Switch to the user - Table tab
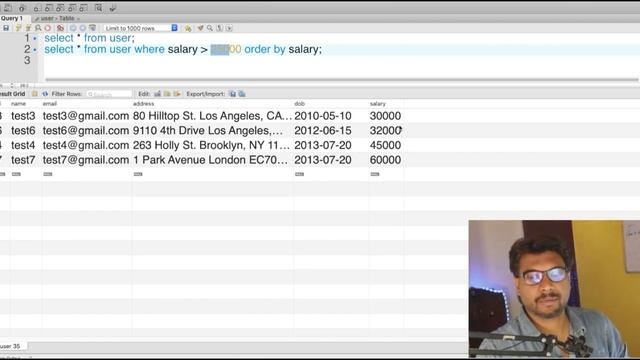This screenshot has height=360, width=640. 57,18
